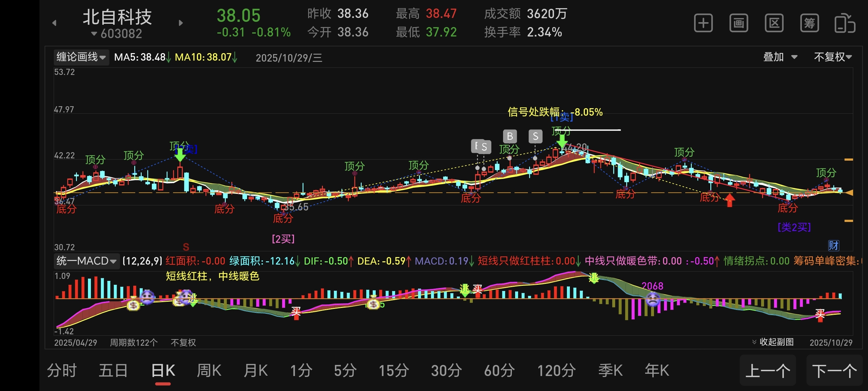868x391 pixels.
Task: Open the 统一MACD sub-indicator dropdown
Action: (86, 261)
